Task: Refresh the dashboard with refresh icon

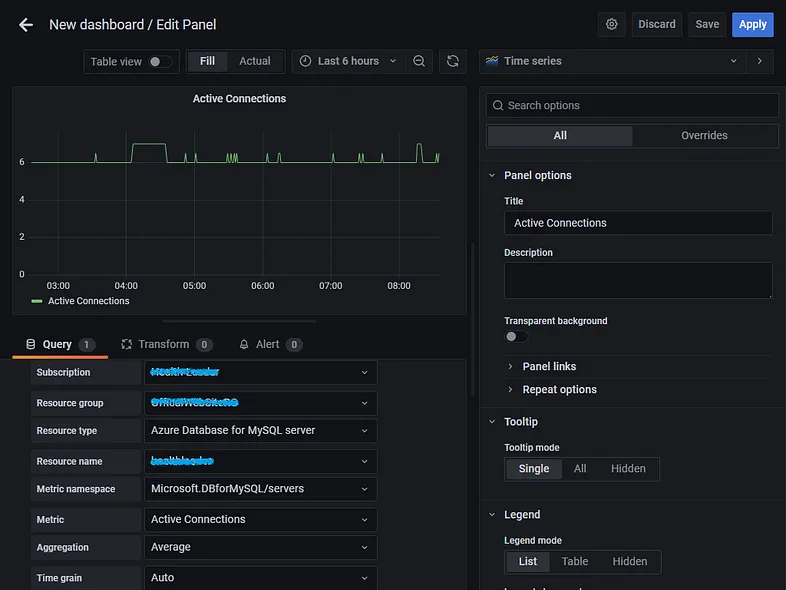Action: pos(452,61)
